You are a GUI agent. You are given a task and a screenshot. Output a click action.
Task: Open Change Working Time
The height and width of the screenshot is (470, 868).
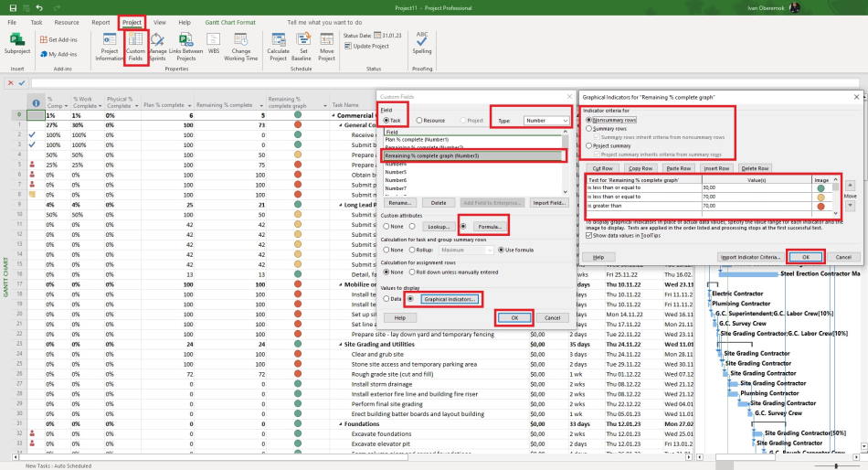coord(241,47)
